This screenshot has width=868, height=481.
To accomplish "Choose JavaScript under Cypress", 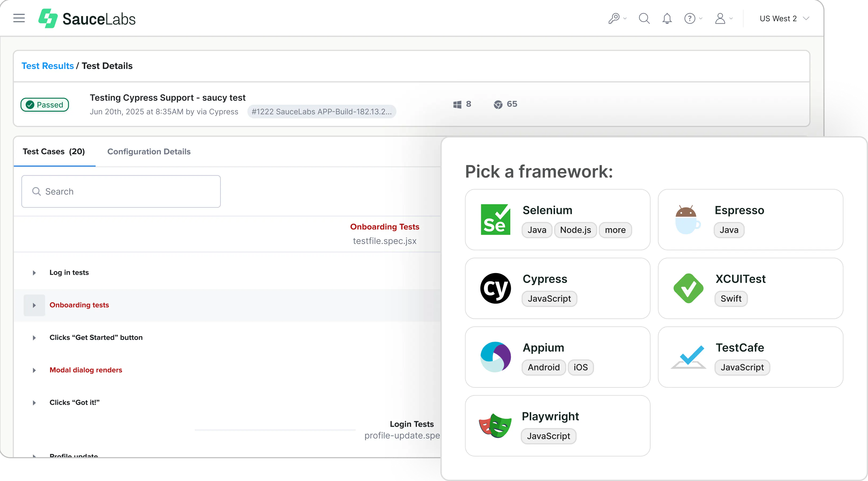I will click(x=549, y=299).
